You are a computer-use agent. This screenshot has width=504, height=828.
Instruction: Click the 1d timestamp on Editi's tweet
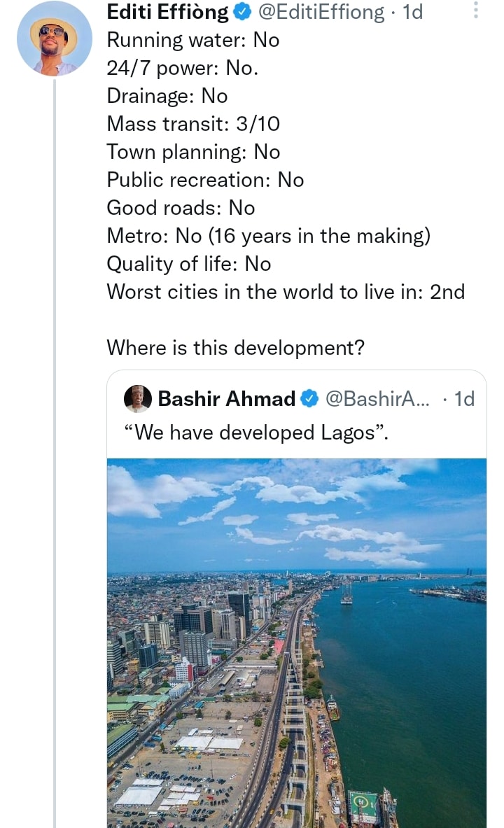413,12
